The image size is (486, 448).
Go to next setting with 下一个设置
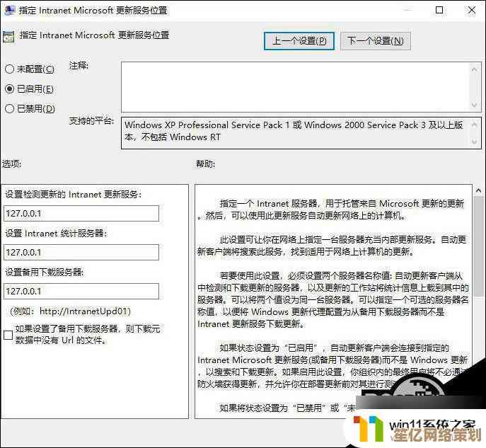375,41
